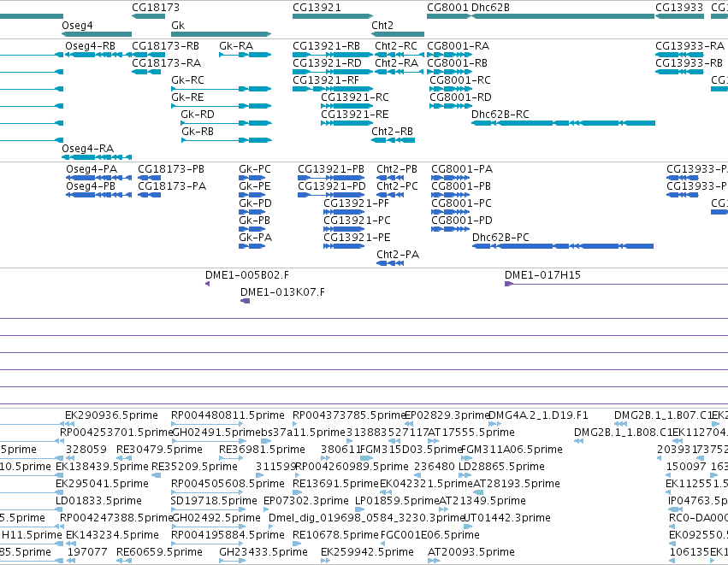The width and height of the screenshot is (728, 565).
Task: Click the Dhc62B-PC protein label
Action: coord(500,238)
